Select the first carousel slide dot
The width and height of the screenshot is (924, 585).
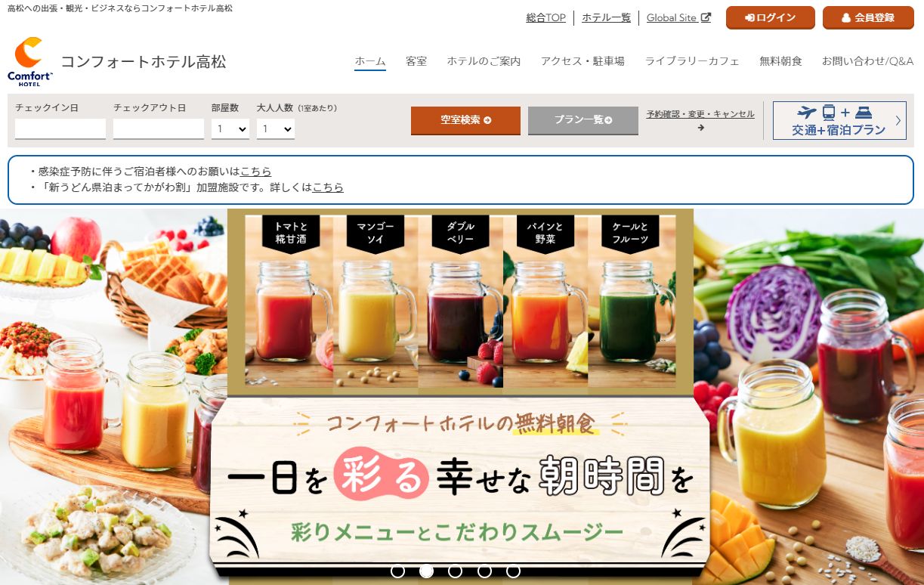click(397, 571)
